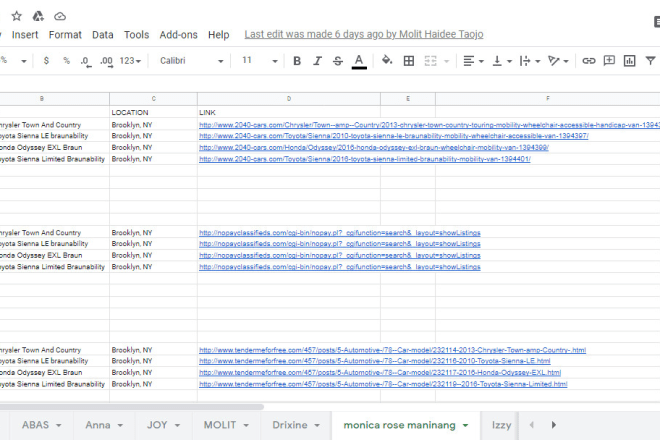This screenshot has width=660, height=440.
Task: Star this spreadsheet document
Action: click(x=14, y=16)
